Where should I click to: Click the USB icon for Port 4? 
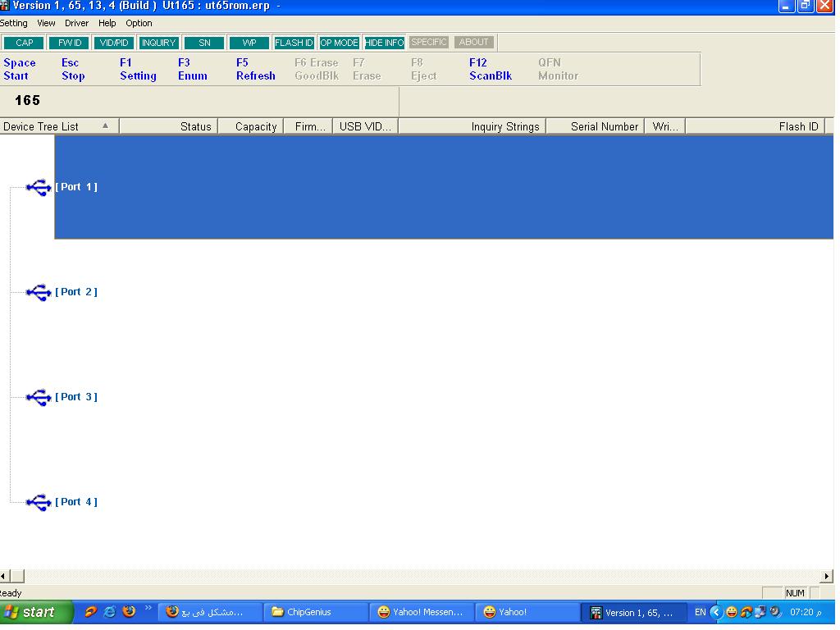point(39,503)
